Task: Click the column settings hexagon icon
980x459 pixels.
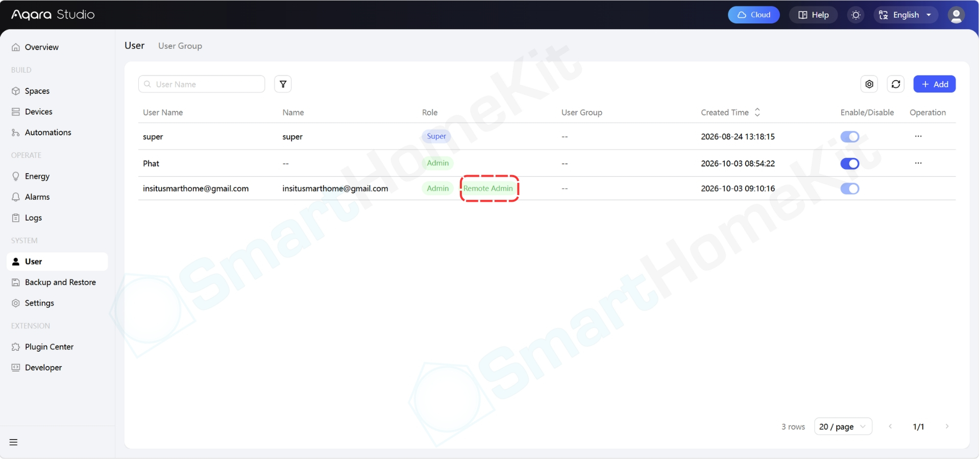Action: 869,84
